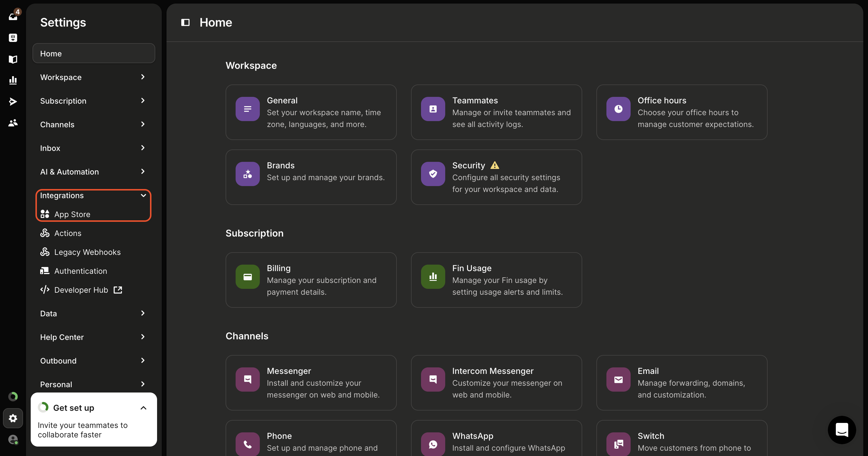Image resolution: width=868 pixels, height=456 pixels.
Task: Open the Intercom chat launcher bubble
Action: 842,430
